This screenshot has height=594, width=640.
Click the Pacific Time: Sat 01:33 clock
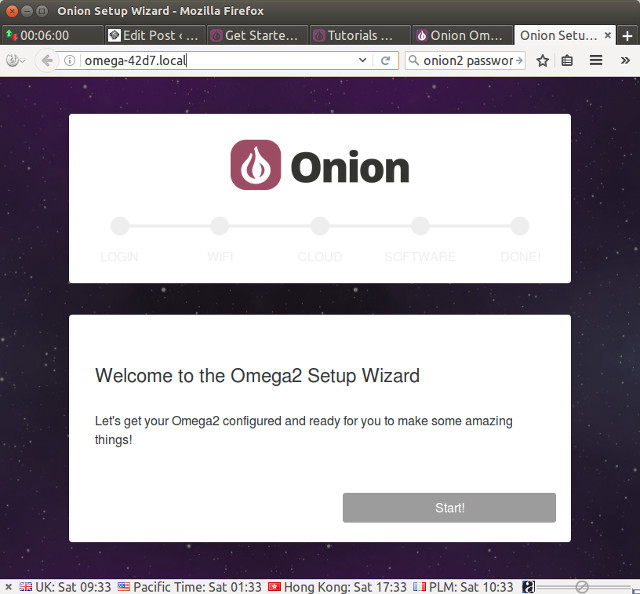coord(189,587)
